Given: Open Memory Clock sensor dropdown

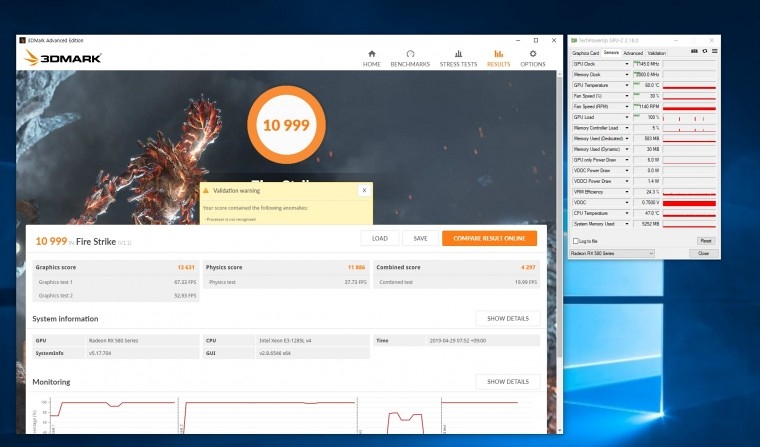Looking at the screenshot, I should coord(627,75).
